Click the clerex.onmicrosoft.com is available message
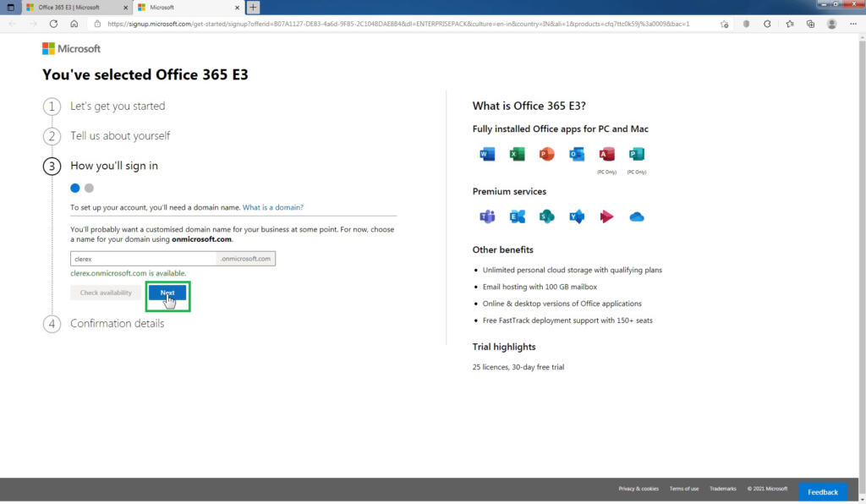Screen dimensions: 866x504 pos(129,273)
